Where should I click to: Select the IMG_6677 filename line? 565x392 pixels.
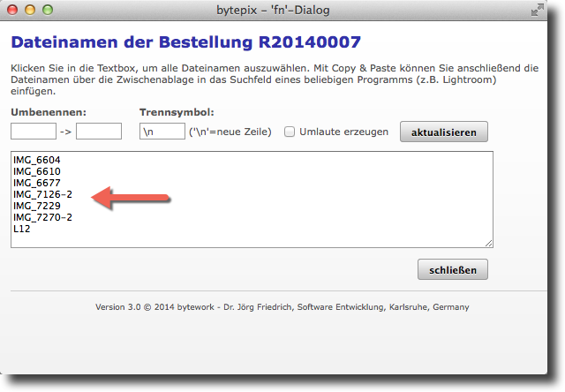coord(37,183)
